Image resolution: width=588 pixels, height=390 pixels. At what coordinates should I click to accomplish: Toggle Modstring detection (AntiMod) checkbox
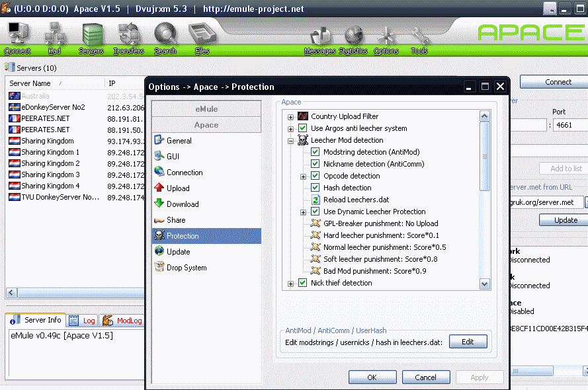click(x=315, y=152)
